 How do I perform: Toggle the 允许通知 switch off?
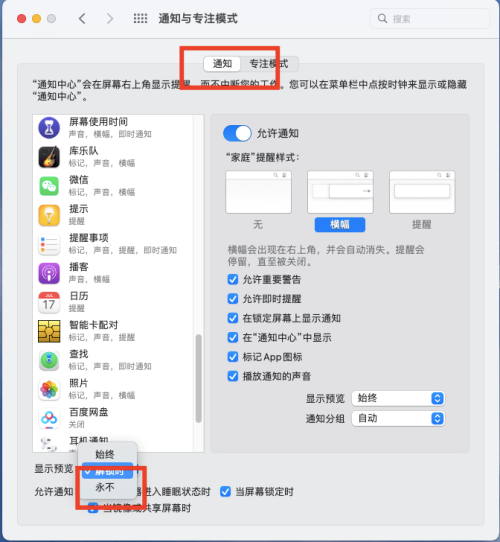237,133
